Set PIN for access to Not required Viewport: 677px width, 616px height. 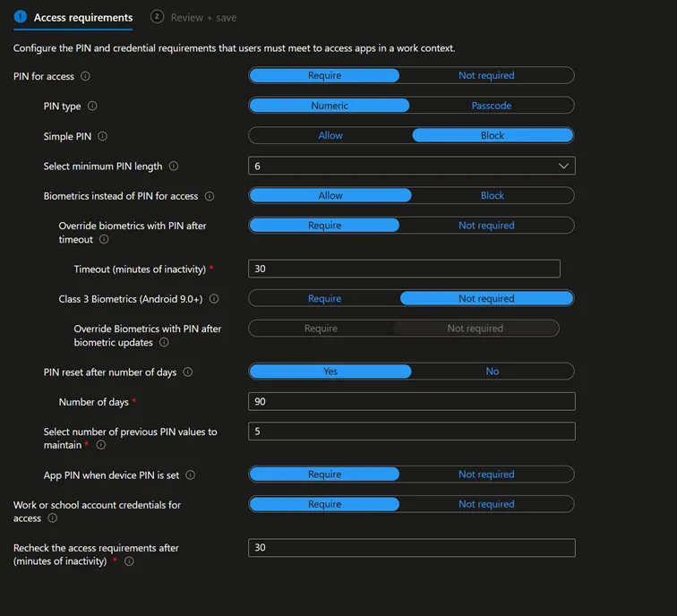pos(485,76)
